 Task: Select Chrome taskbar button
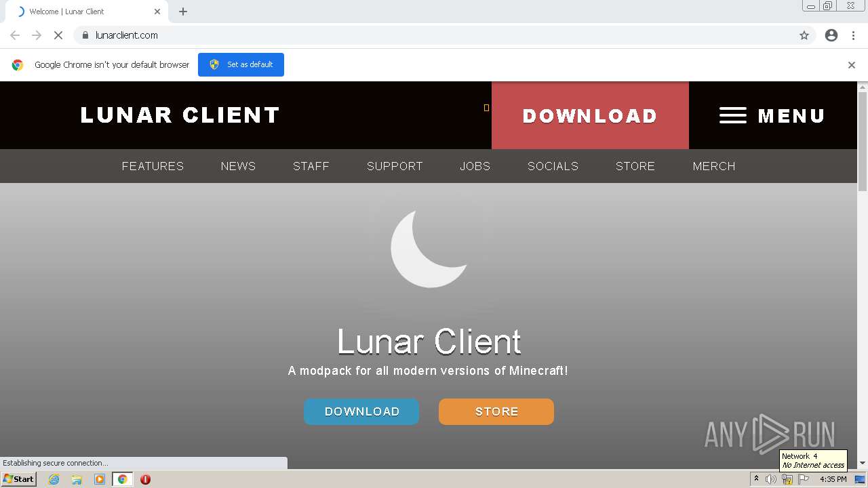(x=123, y=479)
